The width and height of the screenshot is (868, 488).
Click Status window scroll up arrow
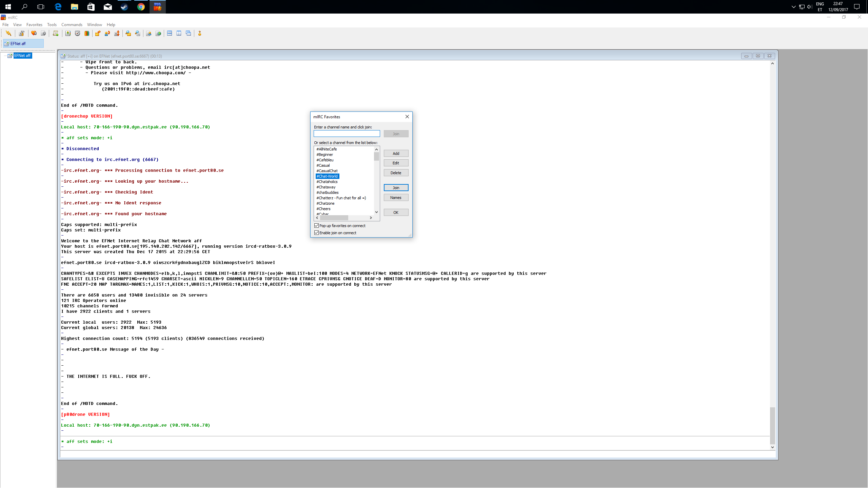(x=772, y=63)
